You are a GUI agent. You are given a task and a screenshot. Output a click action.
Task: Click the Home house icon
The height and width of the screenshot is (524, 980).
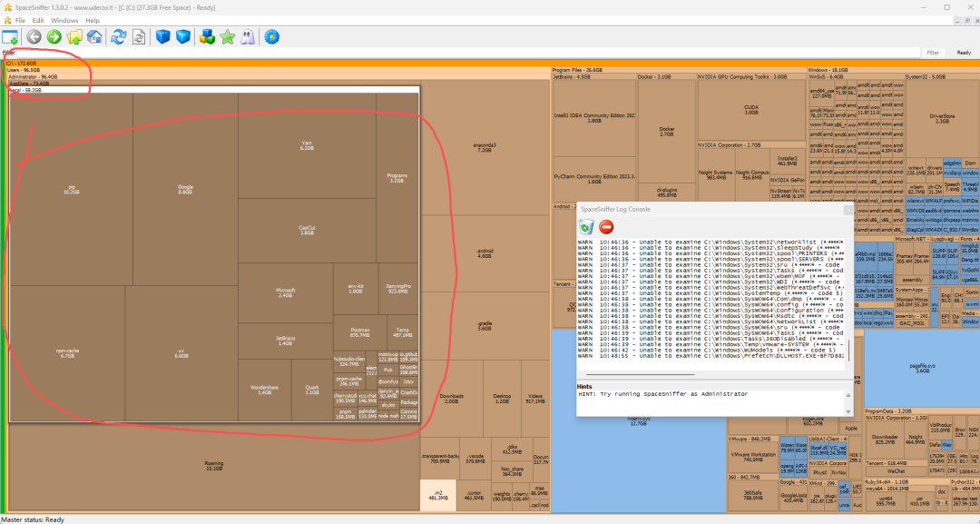(x=94, y=37)
